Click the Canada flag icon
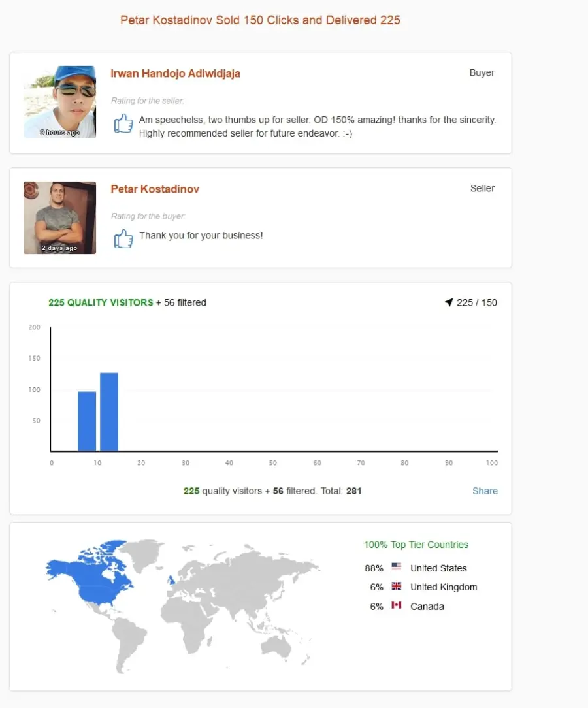 pos(397,605)
